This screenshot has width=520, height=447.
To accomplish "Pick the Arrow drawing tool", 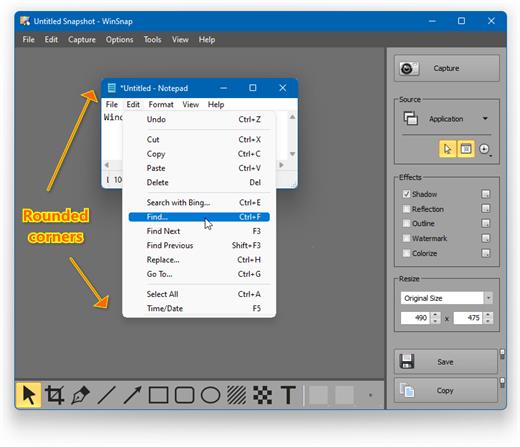I will click(x=132, y=395).
